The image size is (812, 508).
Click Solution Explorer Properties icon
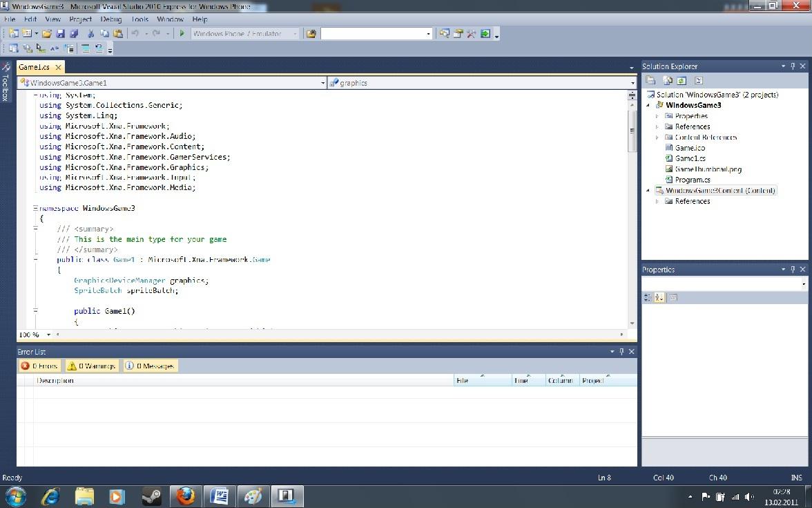point(650,80)
